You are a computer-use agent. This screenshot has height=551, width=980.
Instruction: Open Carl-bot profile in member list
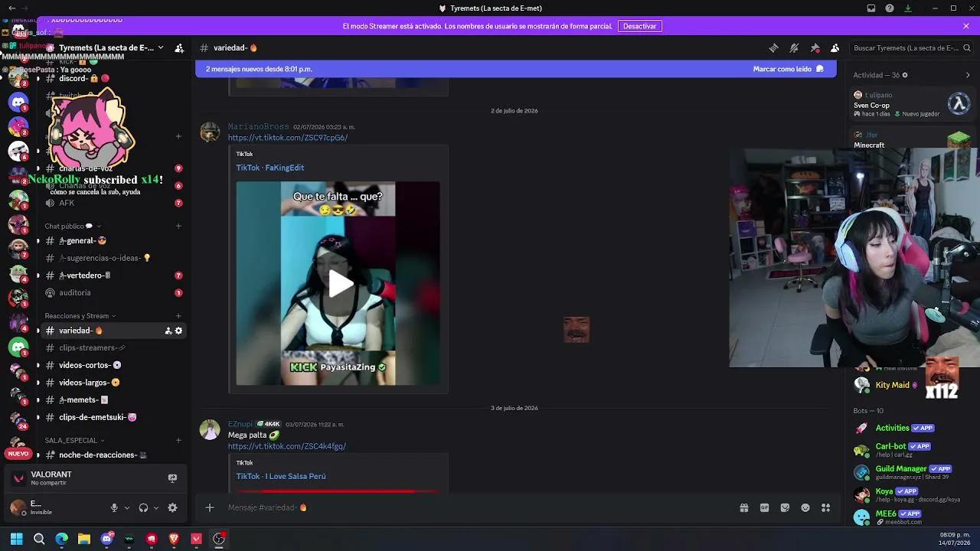[913, 449]
